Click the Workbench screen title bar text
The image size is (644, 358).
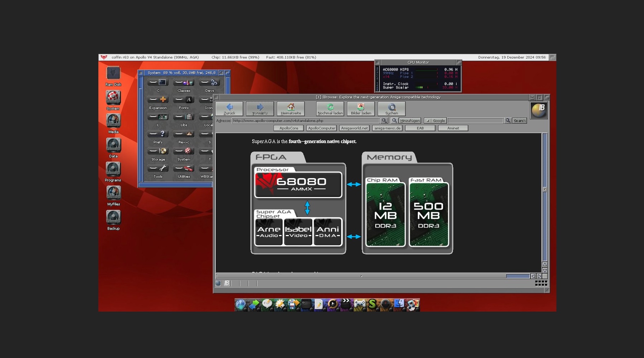155,57
